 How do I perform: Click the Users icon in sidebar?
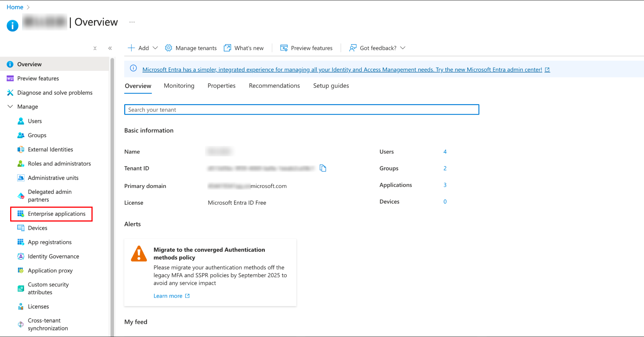click(x=21, y=121)
